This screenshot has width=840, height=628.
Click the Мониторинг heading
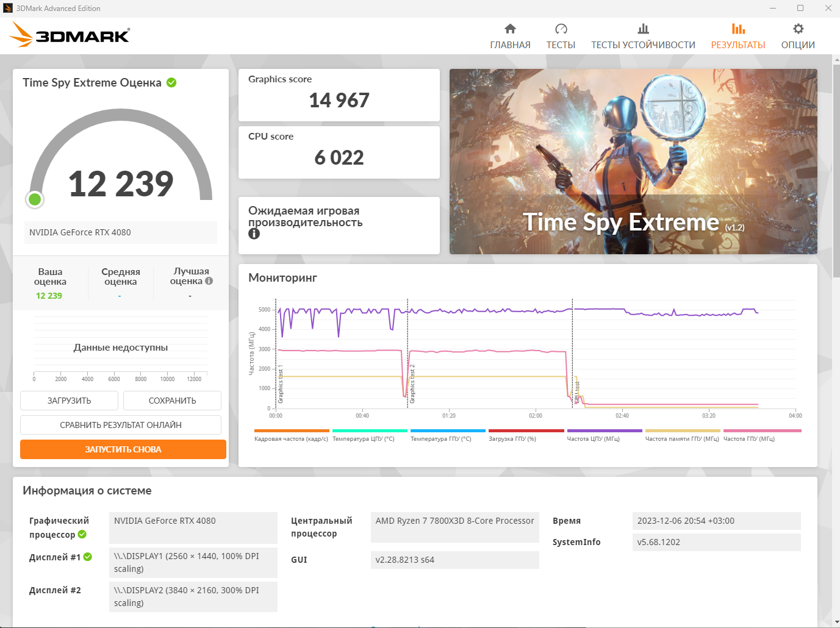(282, 278)
